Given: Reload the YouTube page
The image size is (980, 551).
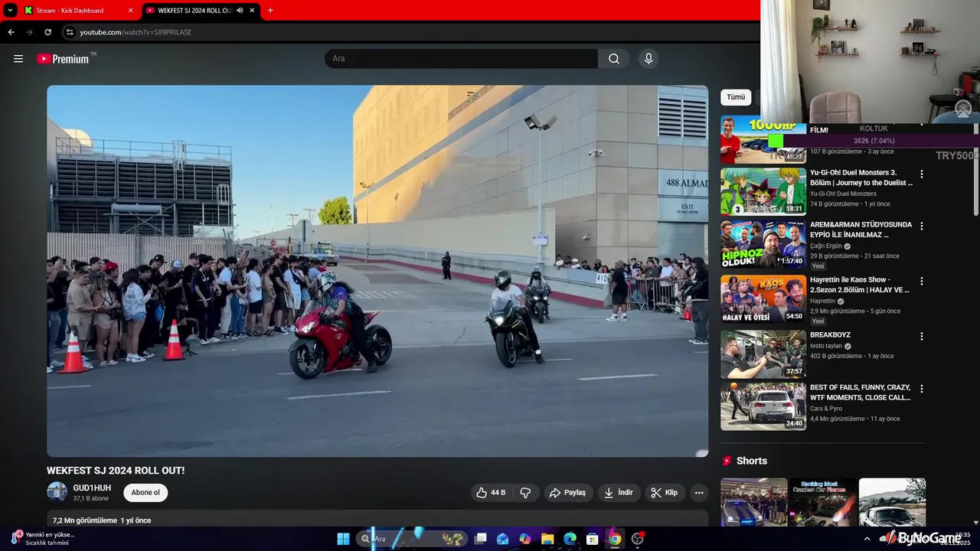Looking at the screenshot, I should tap(47, 32).
